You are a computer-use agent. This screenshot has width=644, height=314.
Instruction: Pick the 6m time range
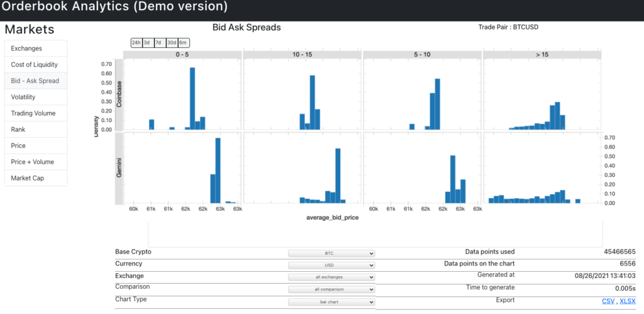click(x=183, y=43)
